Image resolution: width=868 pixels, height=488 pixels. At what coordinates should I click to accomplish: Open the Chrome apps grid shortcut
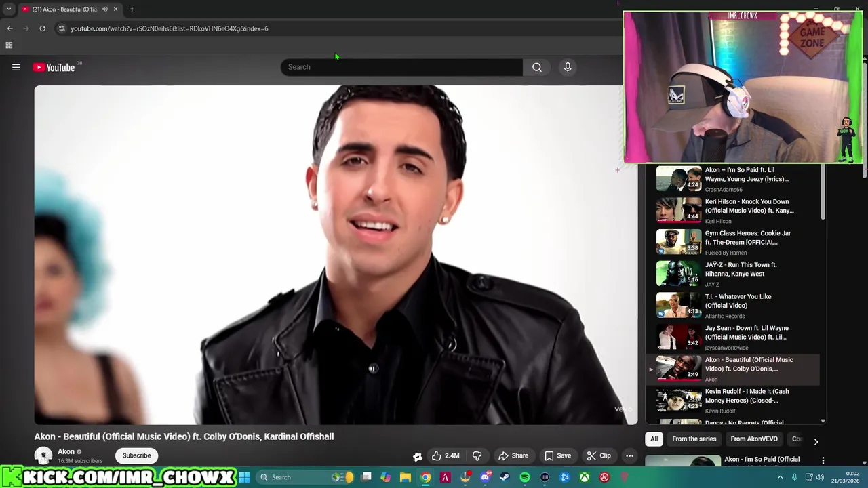(x=9, y=45)
